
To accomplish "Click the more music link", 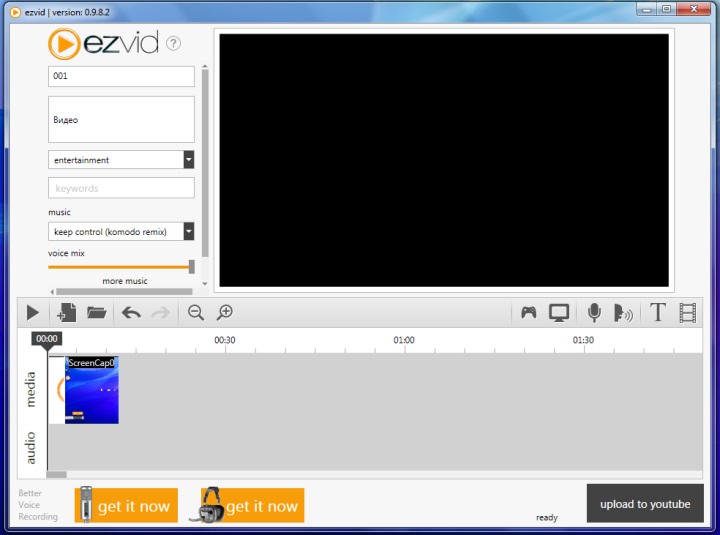I will tap(125, 281).
